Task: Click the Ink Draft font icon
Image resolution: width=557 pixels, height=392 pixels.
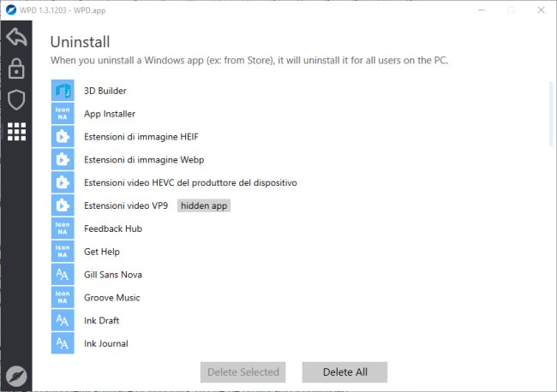Action: 63,320
